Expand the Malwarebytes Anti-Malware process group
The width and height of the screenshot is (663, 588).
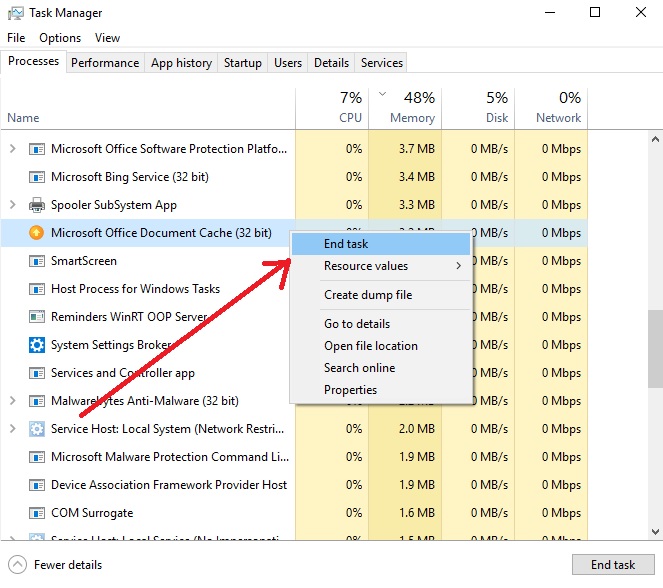pos(13,400)
